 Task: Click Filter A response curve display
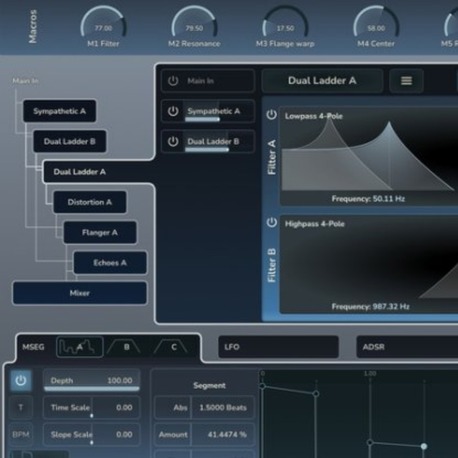point(368,157)
